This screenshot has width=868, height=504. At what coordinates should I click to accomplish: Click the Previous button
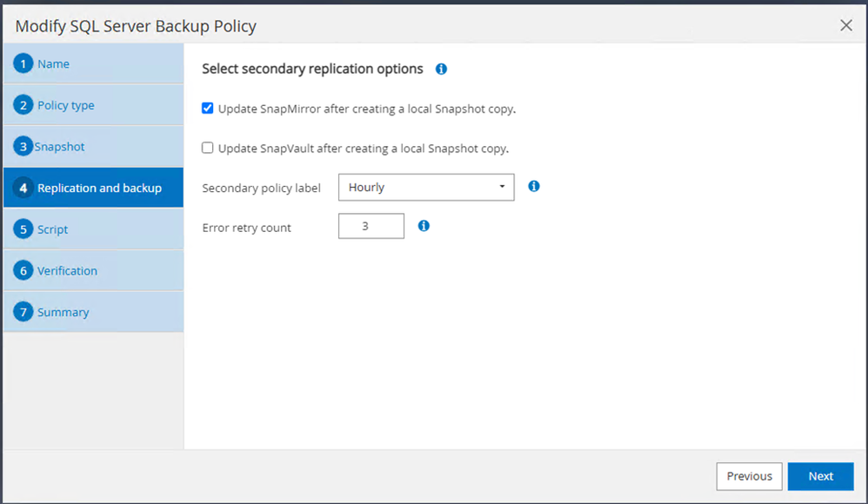(x=749, y=476)
